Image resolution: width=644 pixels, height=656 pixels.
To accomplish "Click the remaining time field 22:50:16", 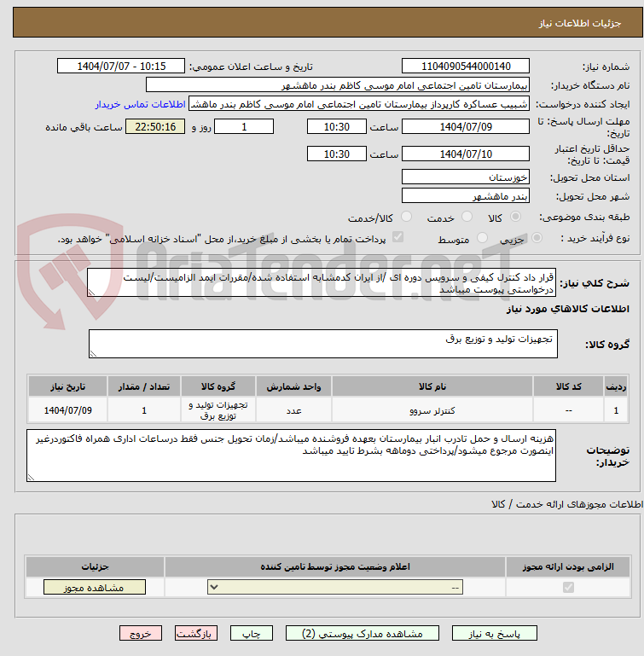I will pos(155,127).
